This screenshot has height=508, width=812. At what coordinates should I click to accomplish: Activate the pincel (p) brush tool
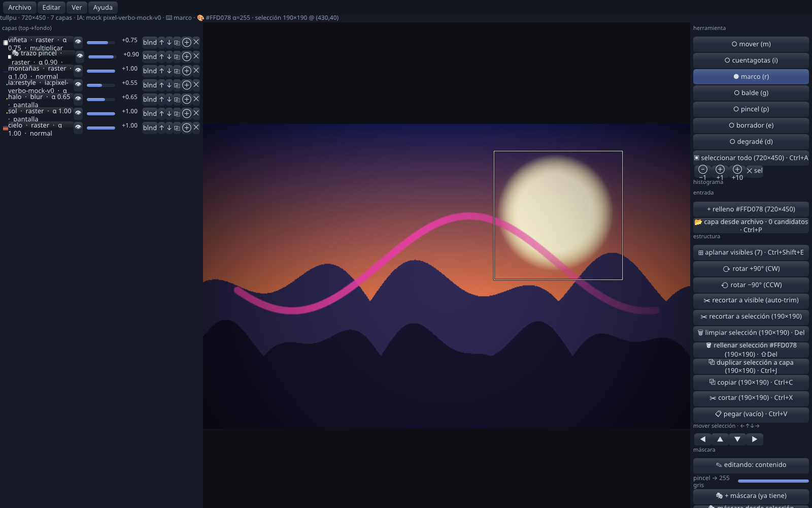751,109
